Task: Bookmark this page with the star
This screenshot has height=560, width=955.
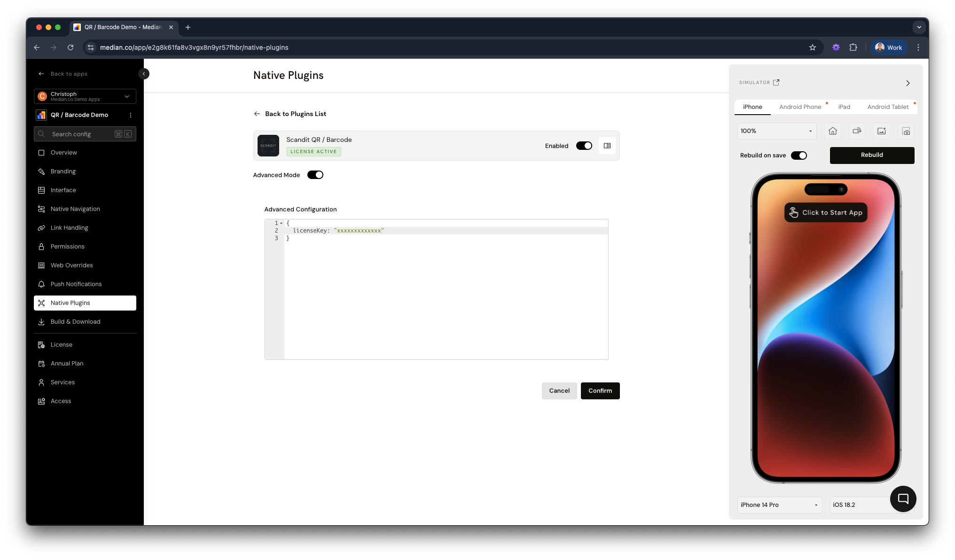Action: click(813, 47)
